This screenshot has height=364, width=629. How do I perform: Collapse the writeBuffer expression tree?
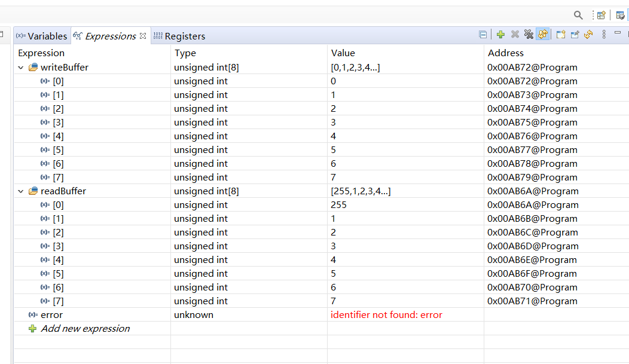click(x=22, y=68)
